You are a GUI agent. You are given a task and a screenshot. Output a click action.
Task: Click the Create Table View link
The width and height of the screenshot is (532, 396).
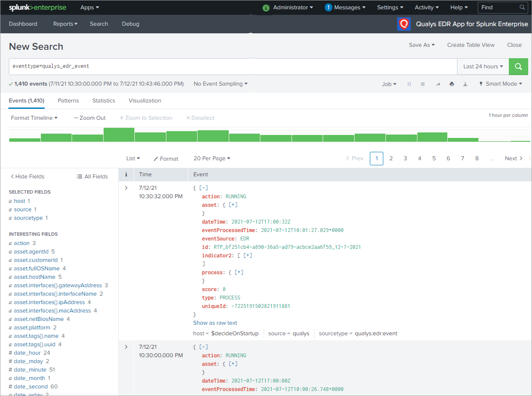pyautogui.click(x=471, y=45)
